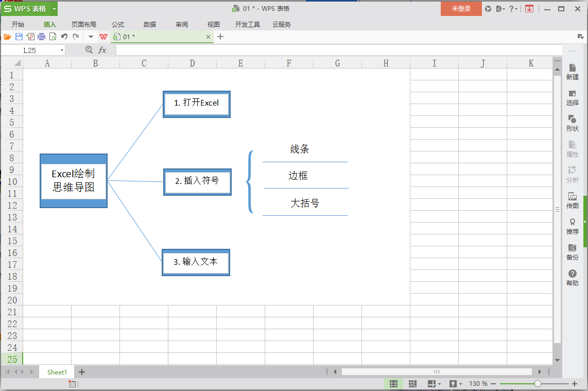
Task: Open the insert function fx button
Action: pyautogui.click(x=102, y=50)
